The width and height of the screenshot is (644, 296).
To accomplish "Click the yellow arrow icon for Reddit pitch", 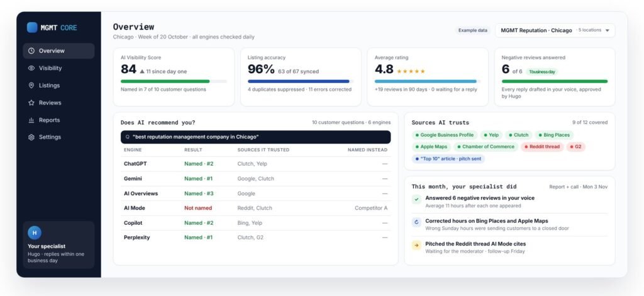I will [x=416, y=246].
